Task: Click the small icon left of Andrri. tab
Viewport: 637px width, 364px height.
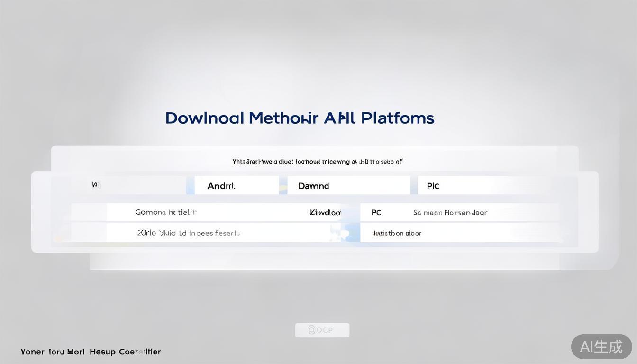Action: click(95, 185)
